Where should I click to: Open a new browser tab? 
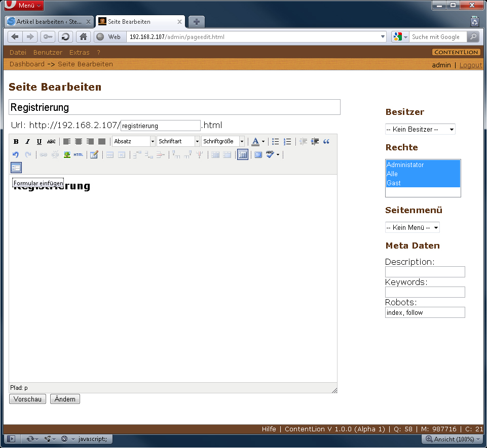[x=196, y=22]
